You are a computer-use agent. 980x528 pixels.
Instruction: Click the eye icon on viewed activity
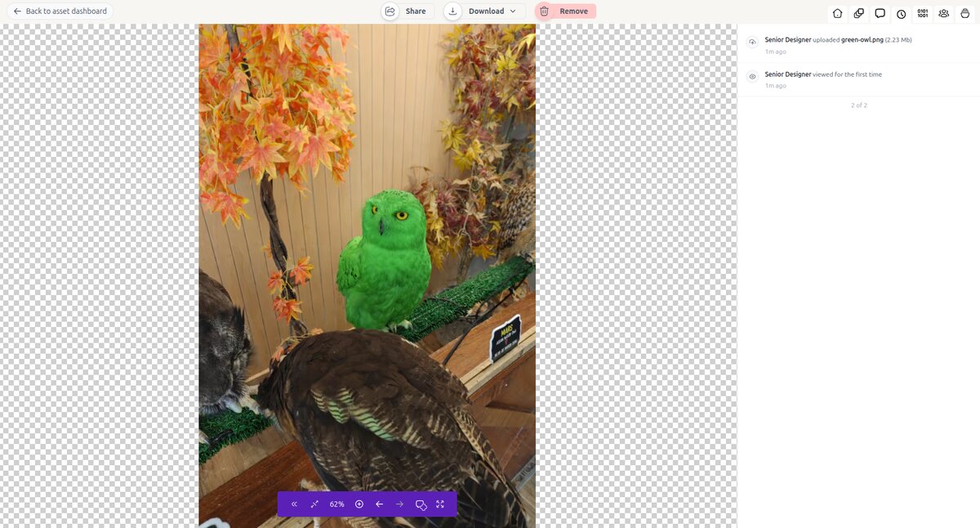click(753, 77)
